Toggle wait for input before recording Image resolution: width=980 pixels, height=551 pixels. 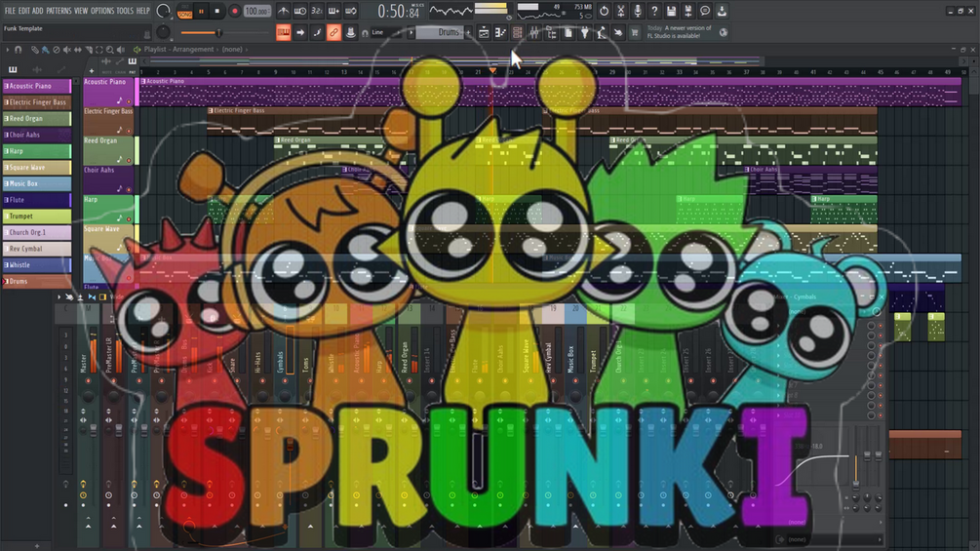coord(300,12)
